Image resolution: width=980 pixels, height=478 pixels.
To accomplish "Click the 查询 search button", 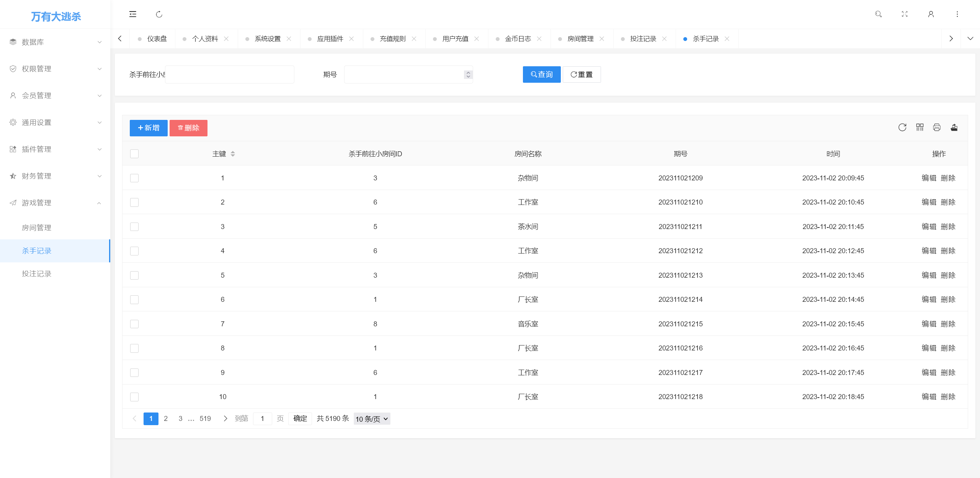I will [x=541, y=74].
